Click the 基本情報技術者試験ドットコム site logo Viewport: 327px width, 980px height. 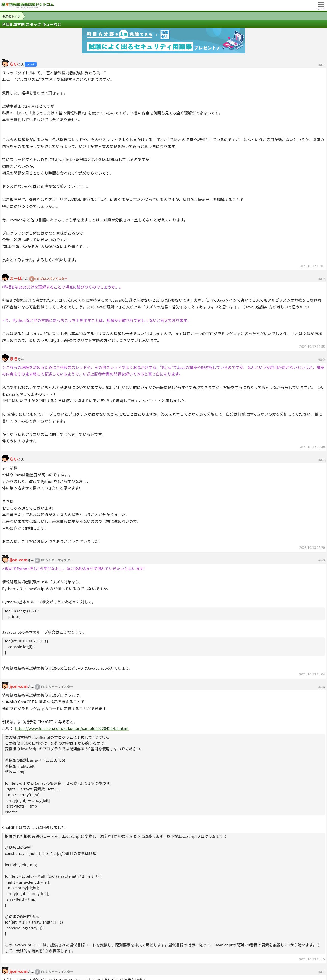pyautogui.click(x=28, y=5)
